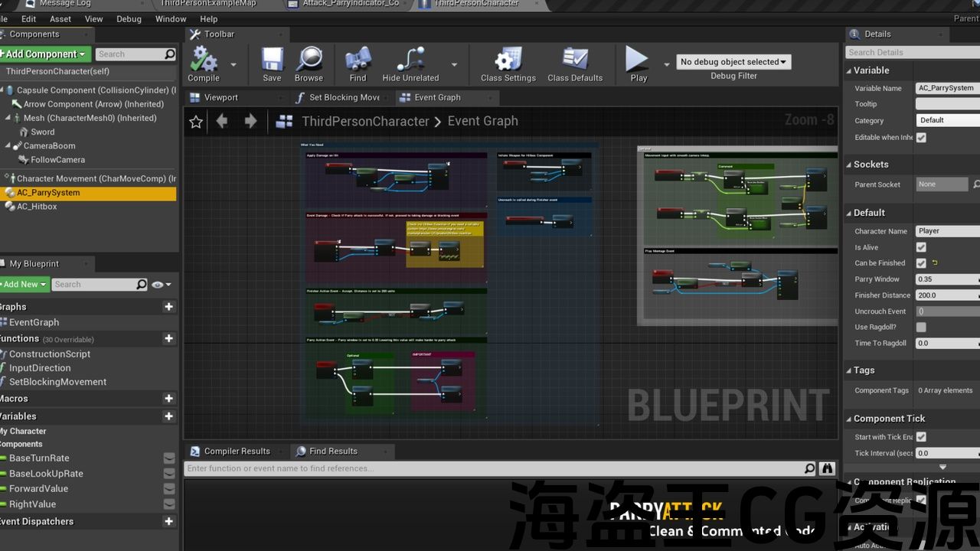Viewport: 980px width, 551px height.
Task: Select AC_Hitbox component in the list
Action: pos(38,207)
